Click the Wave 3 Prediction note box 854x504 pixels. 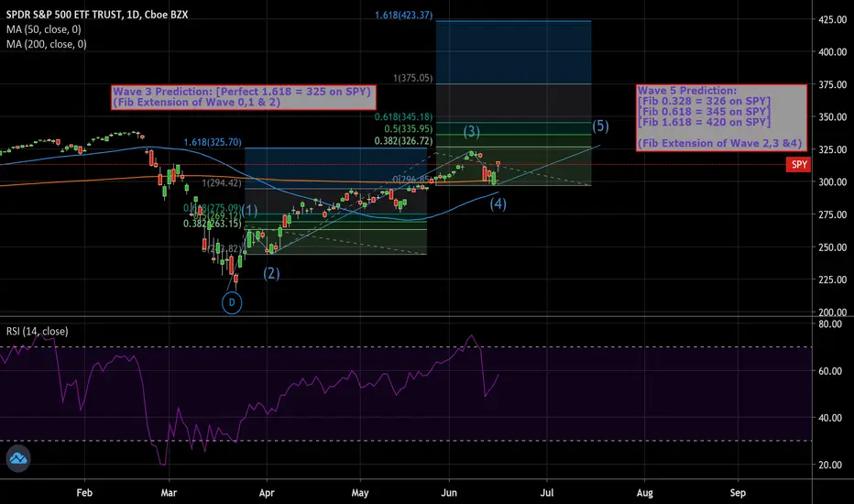[244, 97]
